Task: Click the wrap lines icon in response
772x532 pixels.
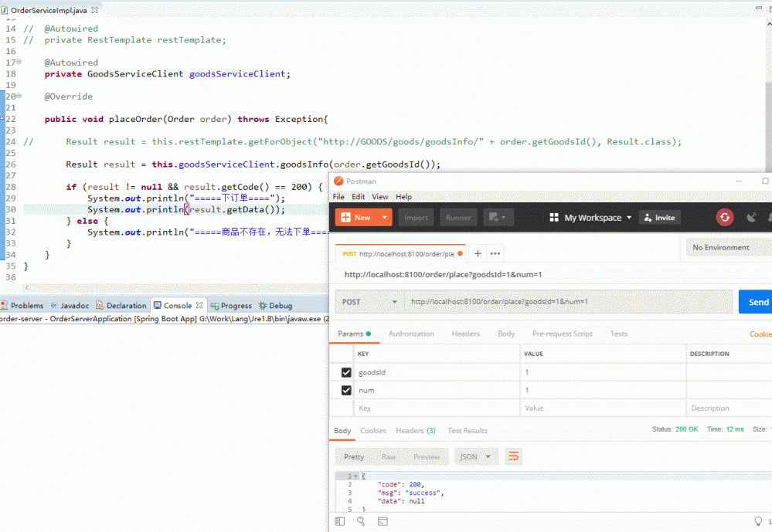Action: point(513,456)
